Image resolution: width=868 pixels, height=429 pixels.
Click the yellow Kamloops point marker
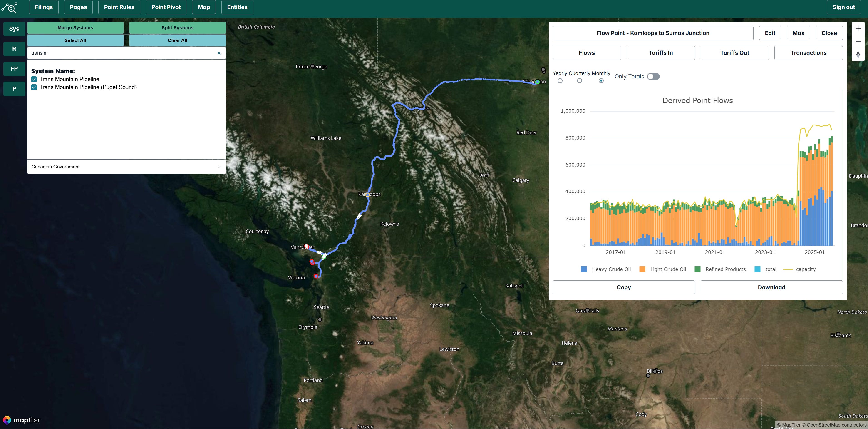(368, 195)
